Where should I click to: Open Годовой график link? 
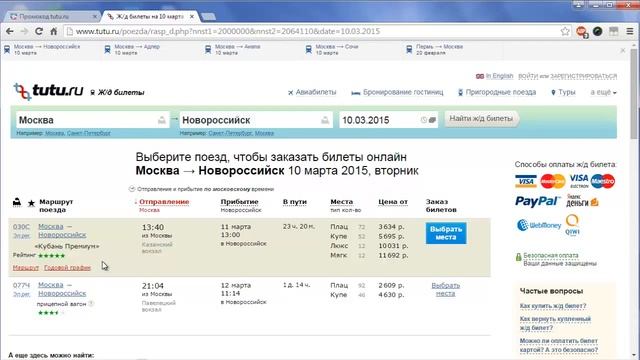[67, 268]
